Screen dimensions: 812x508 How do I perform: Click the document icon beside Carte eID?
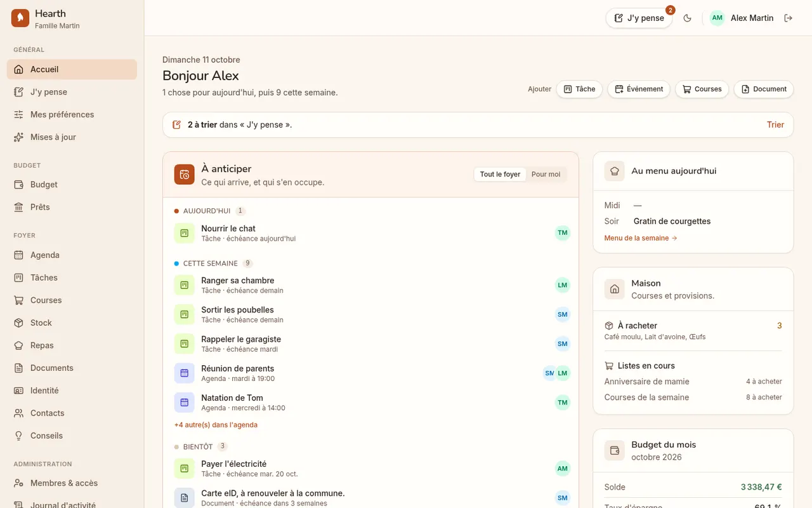pos(185,498)
